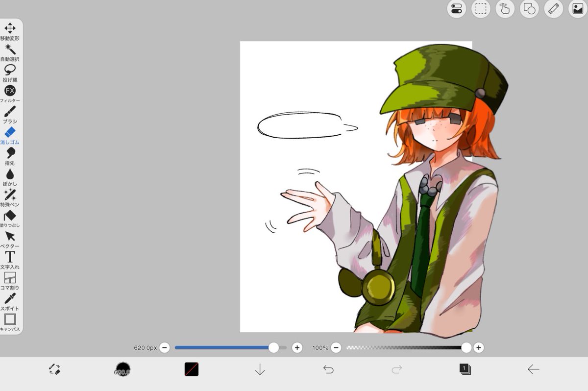
Task: Click the blue brush thickness slider
Action: [231, 348]
